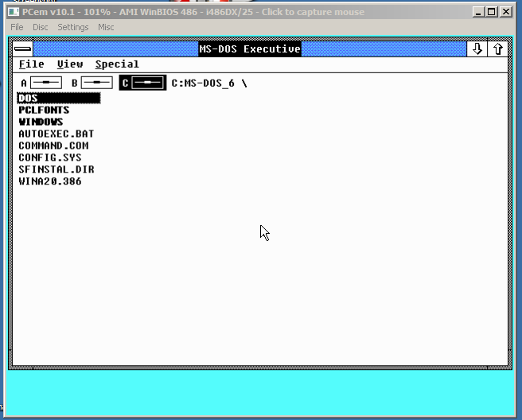Viewport: 522px width, 420px height.
Task: Select WINA20.386 file
Action: click(50, 181)
